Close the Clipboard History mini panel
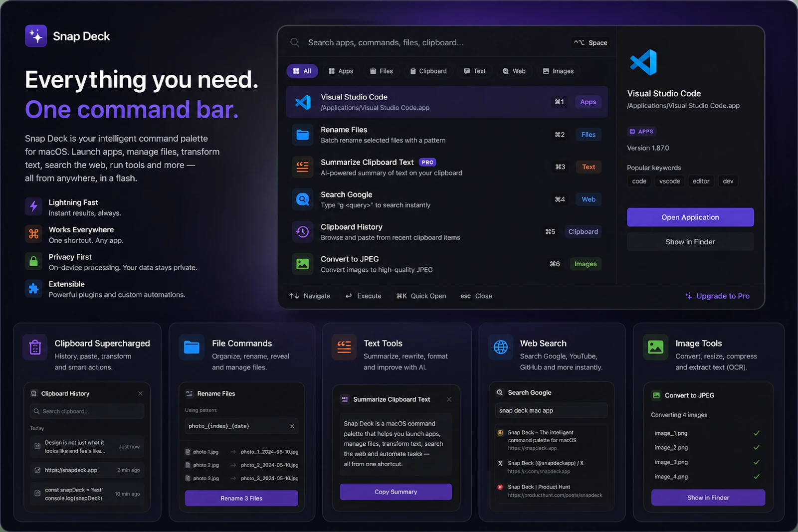This screenshot has height=532, width=798. (x=140, y=393)
